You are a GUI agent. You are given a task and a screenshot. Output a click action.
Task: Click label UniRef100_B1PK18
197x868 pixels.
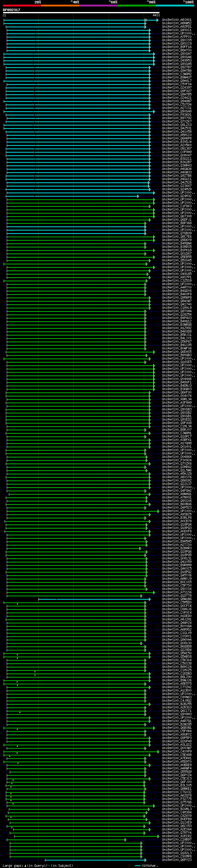pos(176,250)
